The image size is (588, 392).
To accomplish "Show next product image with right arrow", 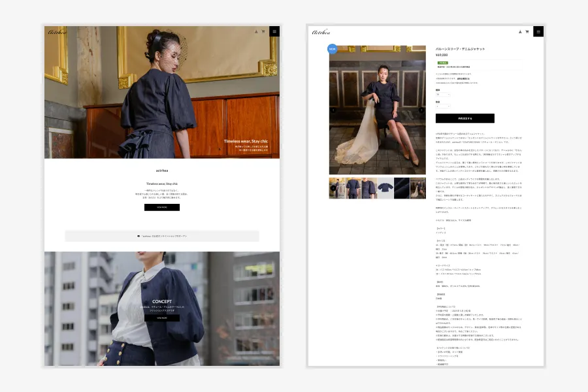I will [x=421, y=110].
